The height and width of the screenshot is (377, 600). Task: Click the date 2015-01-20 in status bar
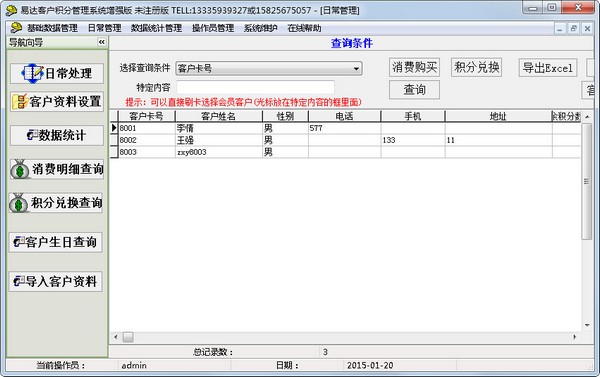click(370, 366)
